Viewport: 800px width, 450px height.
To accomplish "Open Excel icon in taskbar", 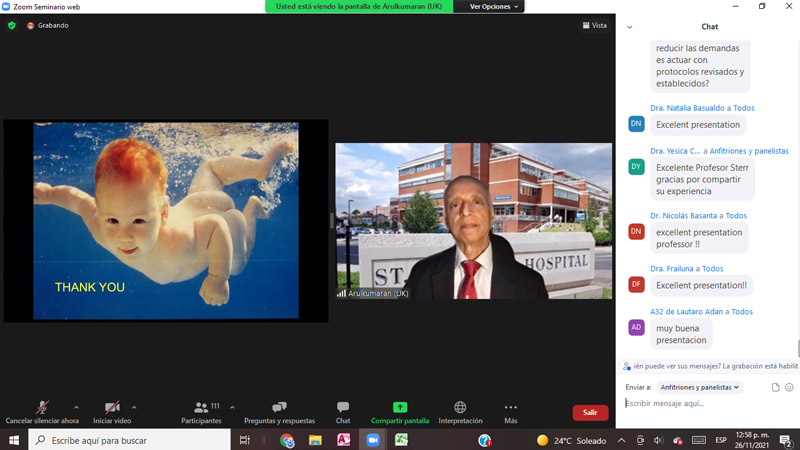I will pos(402,440).
